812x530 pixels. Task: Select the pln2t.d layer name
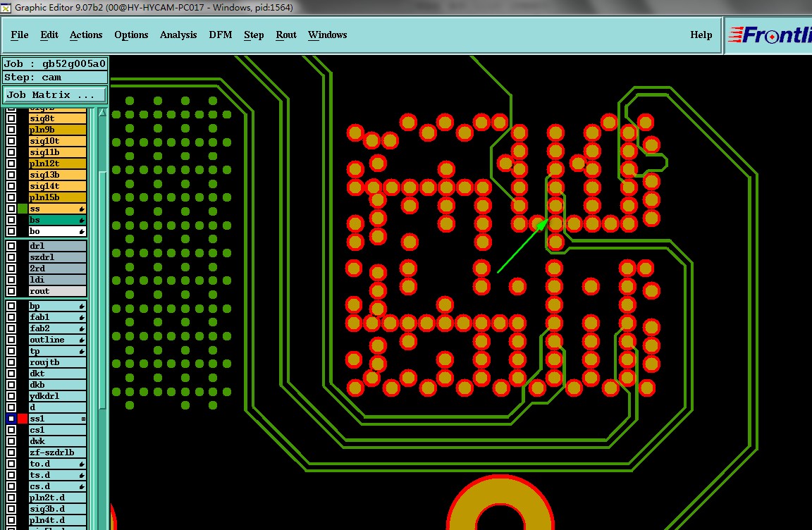click(58, 498)
